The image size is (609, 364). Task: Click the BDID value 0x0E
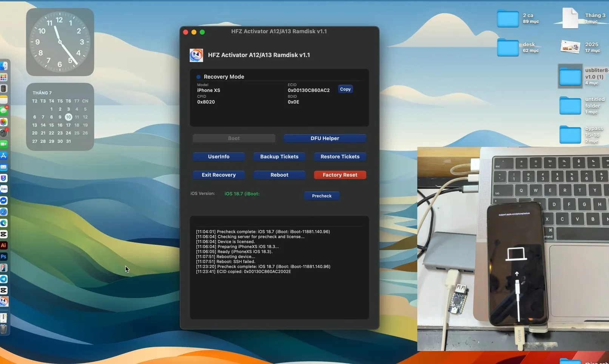pyautogui.click(x=293, y=102)
